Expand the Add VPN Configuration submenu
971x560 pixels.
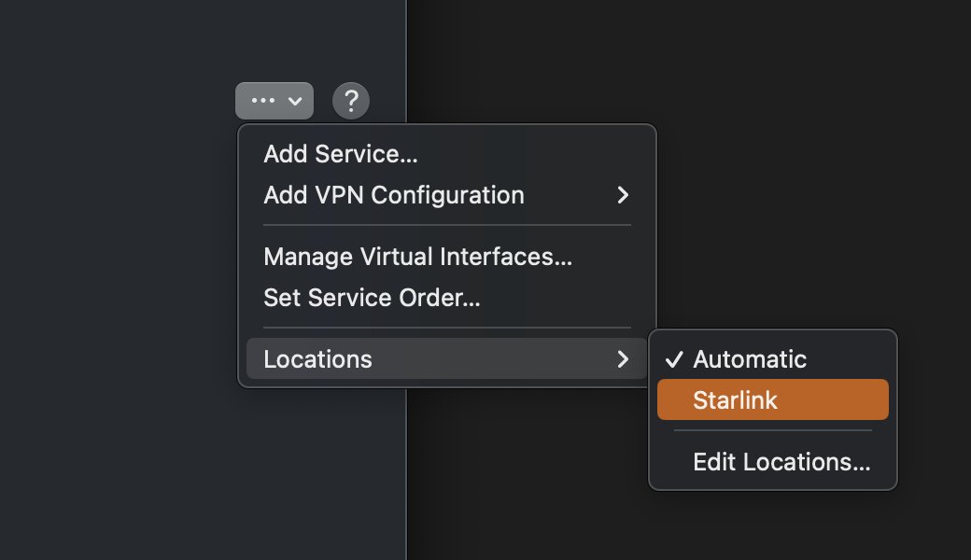[x=446, y=195]
